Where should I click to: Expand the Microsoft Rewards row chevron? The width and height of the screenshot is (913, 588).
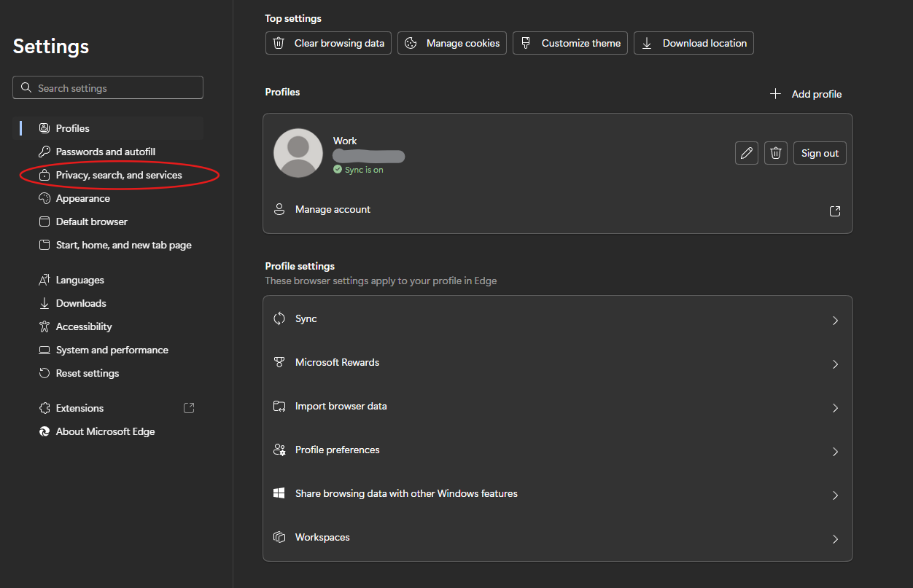pos(835,364)
